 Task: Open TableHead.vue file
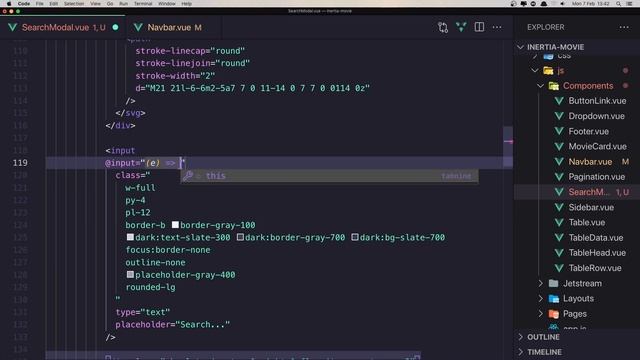[597, 253]
